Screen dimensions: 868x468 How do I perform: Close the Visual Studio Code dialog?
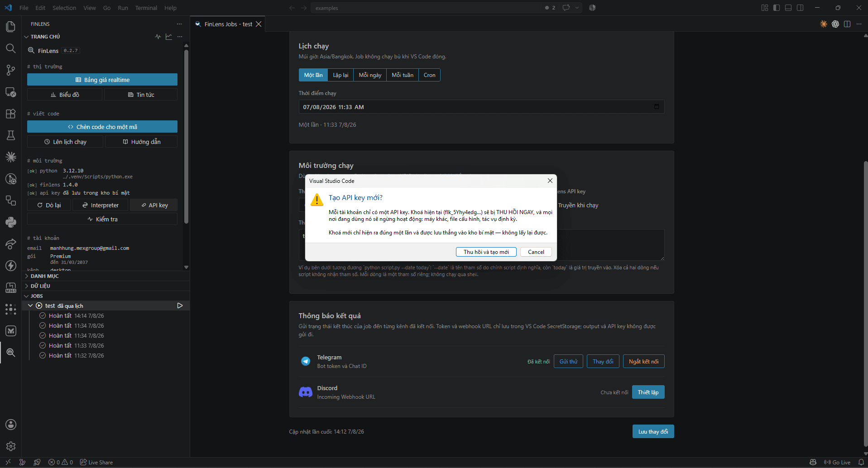point(550,181)
